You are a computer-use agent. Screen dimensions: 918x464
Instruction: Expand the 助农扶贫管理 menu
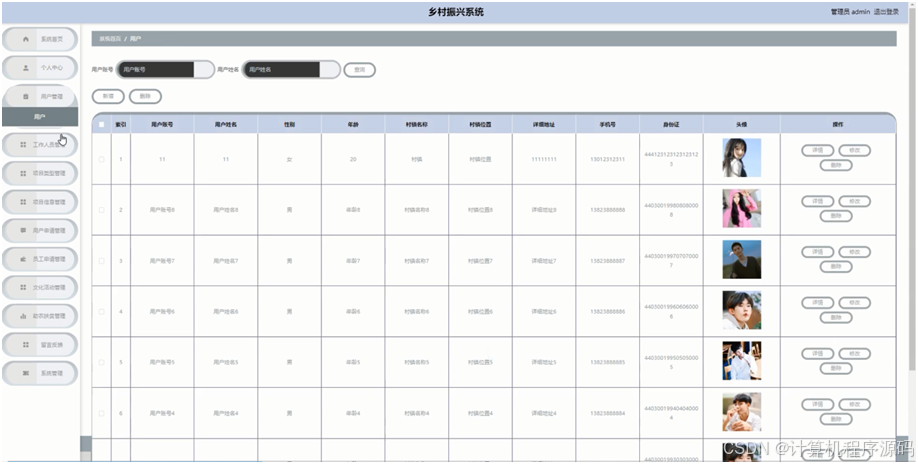40,316
